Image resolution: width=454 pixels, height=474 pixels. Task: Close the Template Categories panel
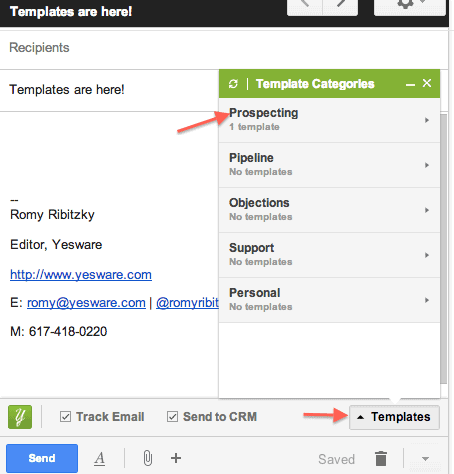[427, 83]
